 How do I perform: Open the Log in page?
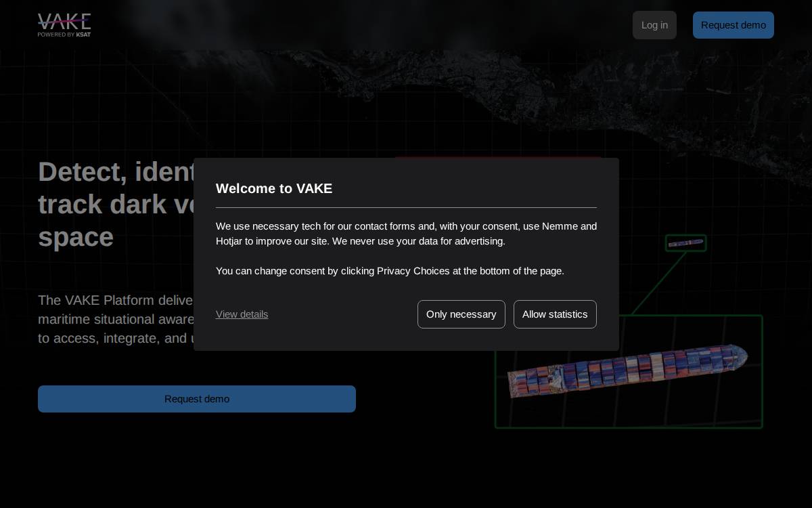point(654,25)
